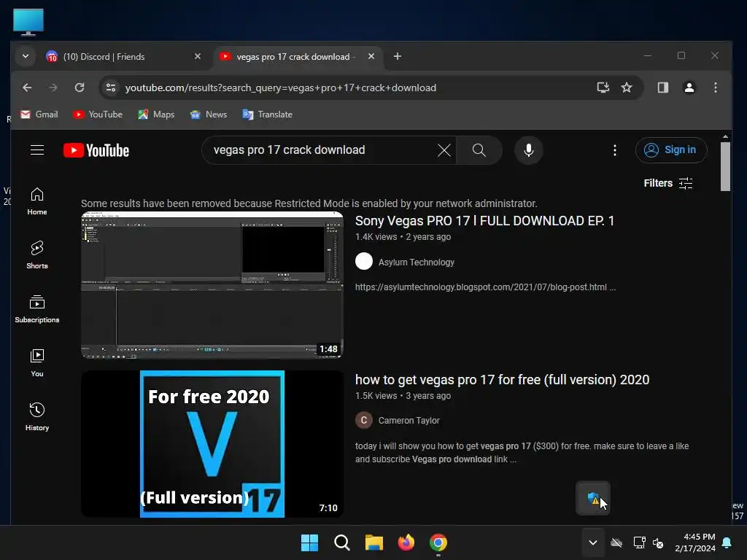Open title Sony Vegas PRO 17 FULL DOWNLOAD EP. 1
This screenshot has width=747, height=560.
point(484,221)
